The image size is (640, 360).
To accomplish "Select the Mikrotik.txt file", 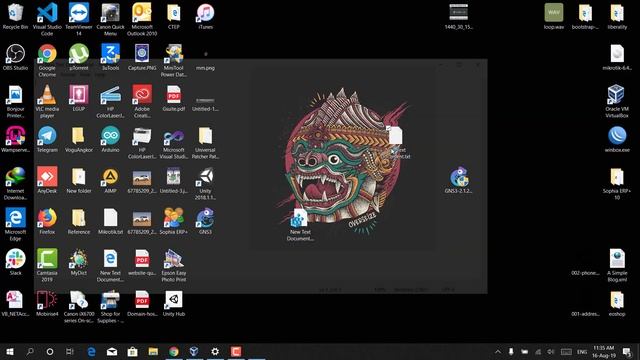I will click(x=110, y=221).
